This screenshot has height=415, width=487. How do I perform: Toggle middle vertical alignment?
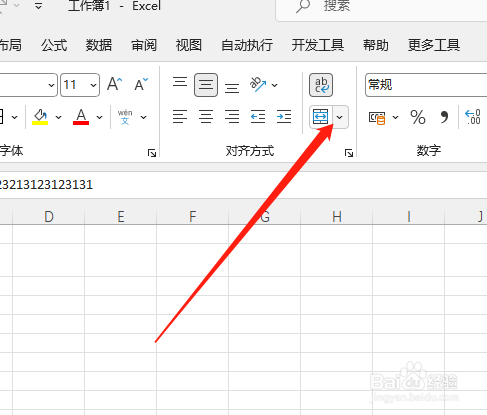(206, 85)
